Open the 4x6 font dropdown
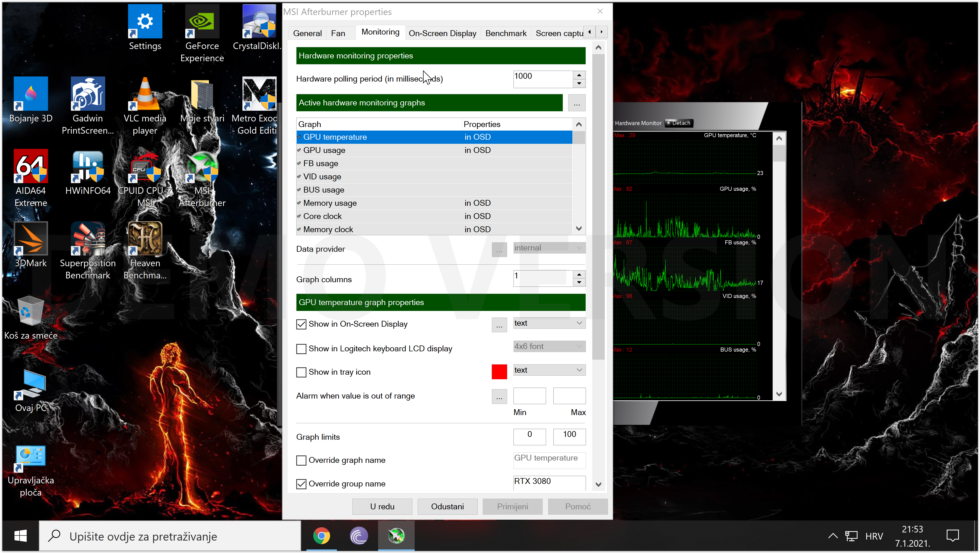980x553 pixels. point(549,346)
